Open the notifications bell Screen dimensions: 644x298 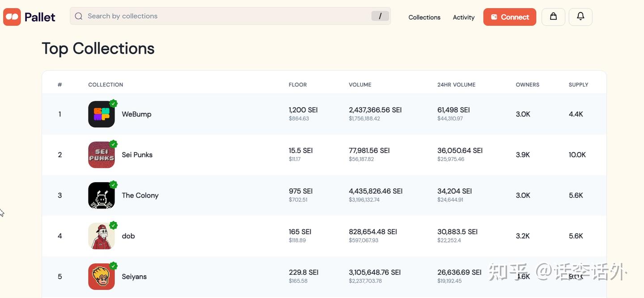coord(580,17)
